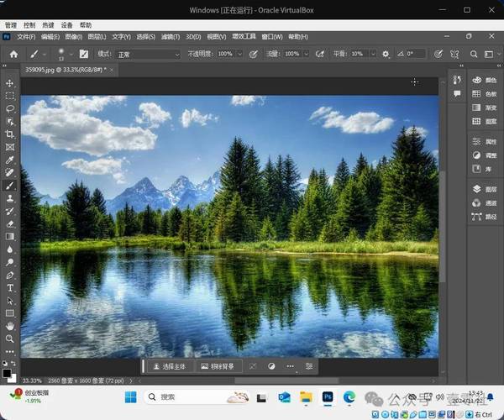
Task: Pick the Eyedropper tool
Action: click(x=11, y=160)
